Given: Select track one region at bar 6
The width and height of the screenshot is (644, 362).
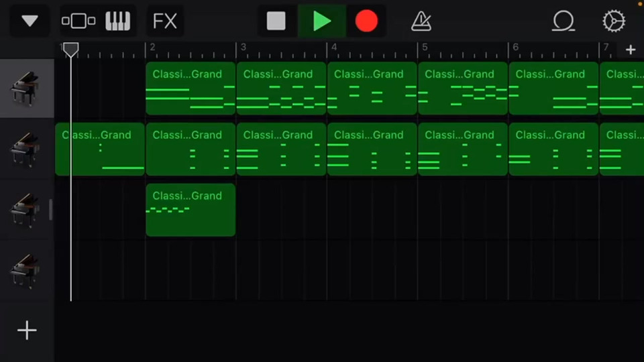Looking at the screenshot, I should click(553, 88).
